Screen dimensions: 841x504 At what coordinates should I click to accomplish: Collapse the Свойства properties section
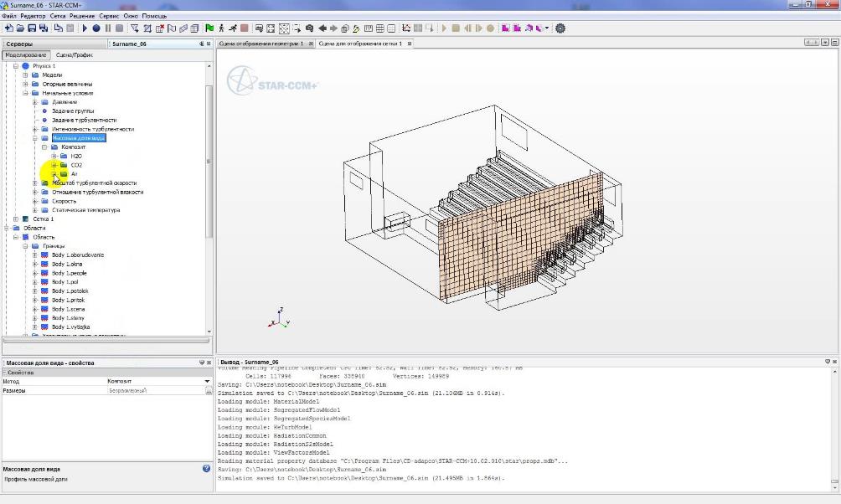pos(4,372)
